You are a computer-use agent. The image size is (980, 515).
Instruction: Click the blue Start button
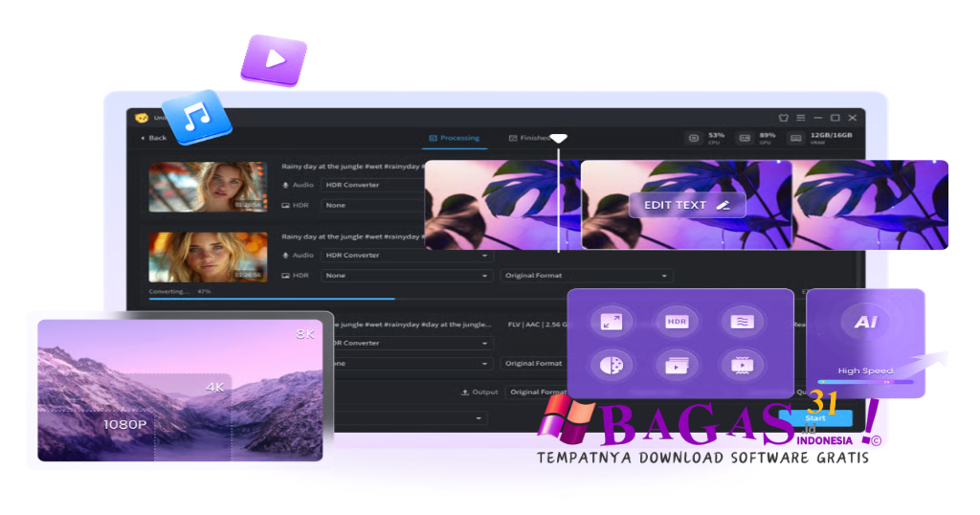pos(815,417)
